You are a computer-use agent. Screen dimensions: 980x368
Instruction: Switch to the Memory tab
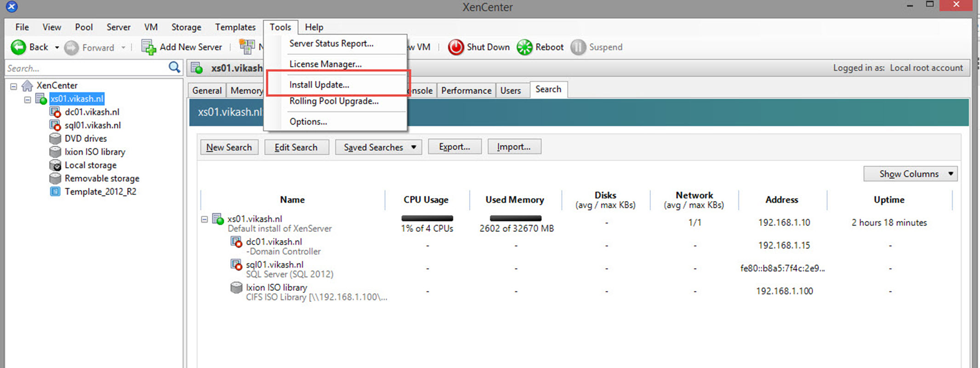[246, 91]
